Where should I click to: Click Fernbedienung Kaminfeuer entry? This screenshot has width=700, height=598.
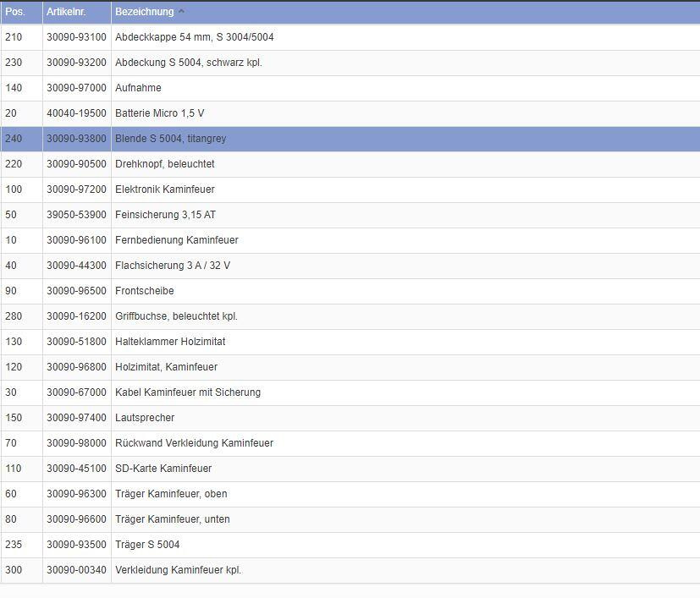coord(176,240)
